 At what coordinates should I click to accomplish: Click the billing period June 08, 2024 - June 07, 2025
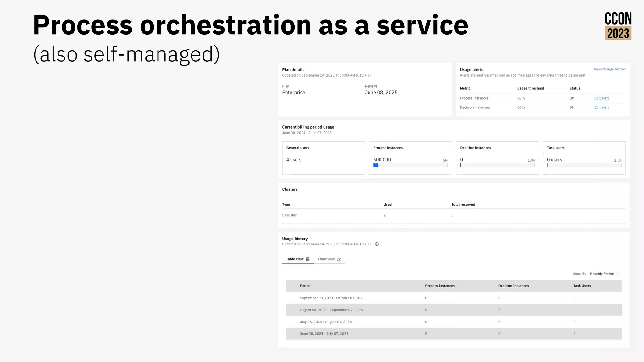pos(307,133)
